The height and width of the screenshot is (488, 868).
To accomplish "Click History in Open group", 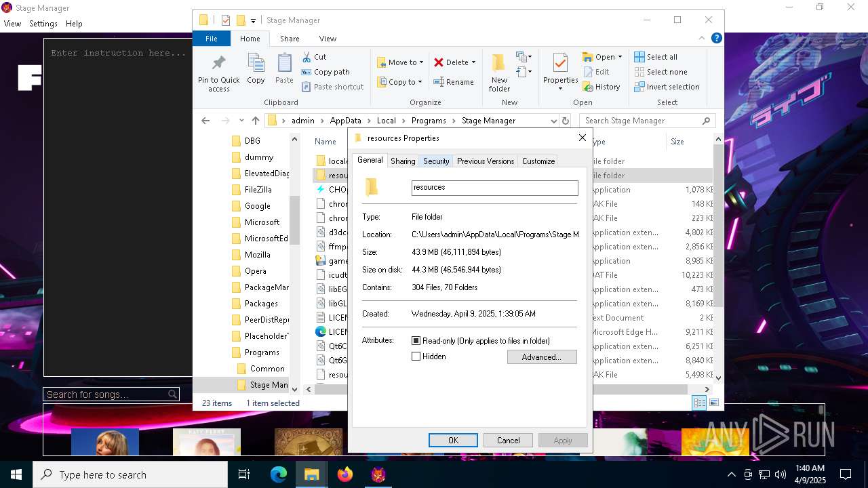I will pyautogui.click(x=601, y=87).
